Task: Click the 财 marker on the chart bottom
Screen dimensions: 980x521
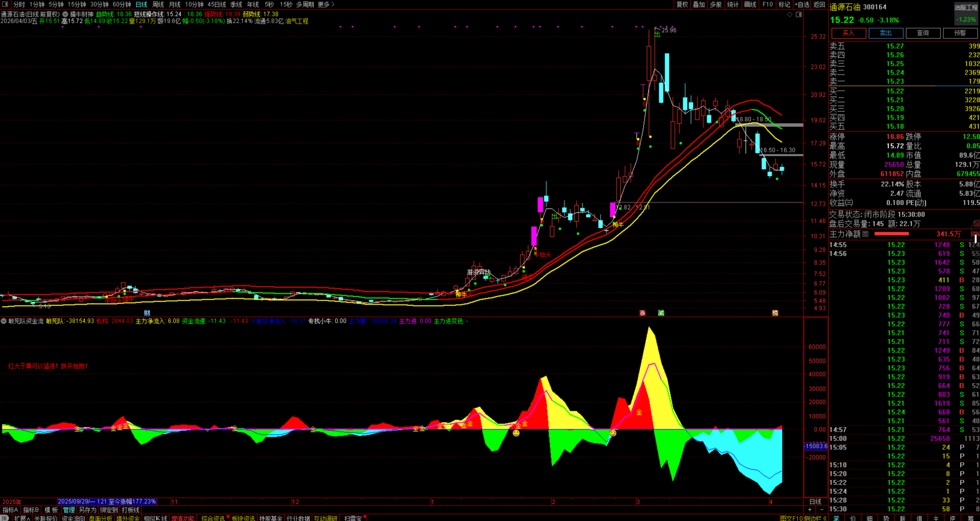Action: coord(147,313)
